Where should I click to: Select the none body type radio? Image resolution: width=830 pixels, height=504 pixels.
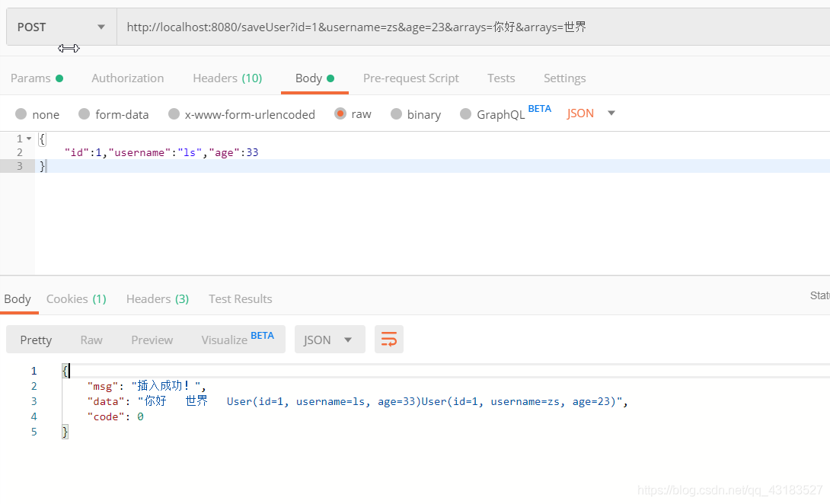[21, 114]
